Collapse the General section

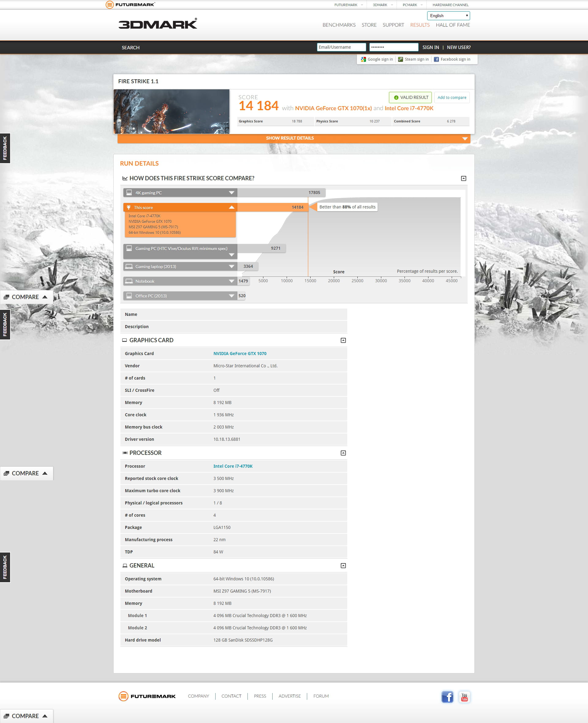tap(343, 566)
